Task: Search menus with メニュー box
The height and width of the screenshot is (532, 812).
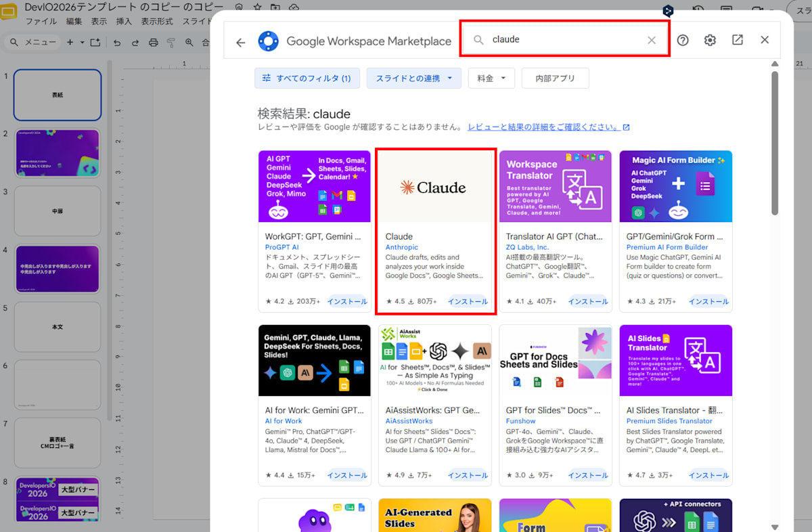Action: tap(32, 43)
